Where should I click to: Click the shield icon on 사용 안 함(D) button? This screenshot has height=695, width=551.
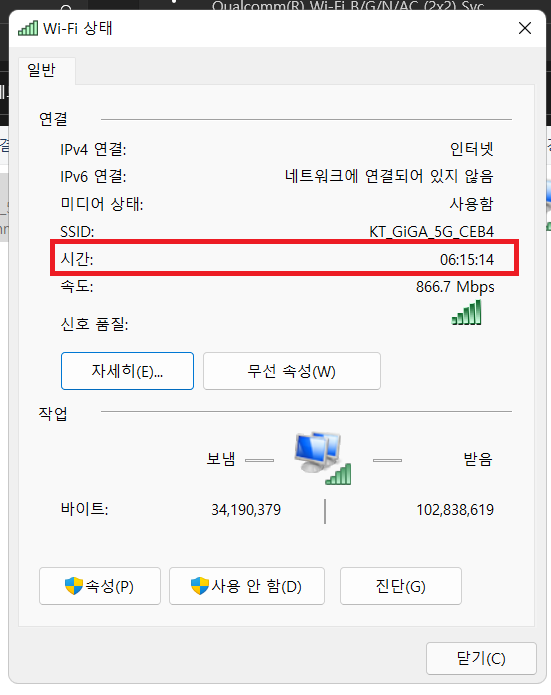pos(199,586)
